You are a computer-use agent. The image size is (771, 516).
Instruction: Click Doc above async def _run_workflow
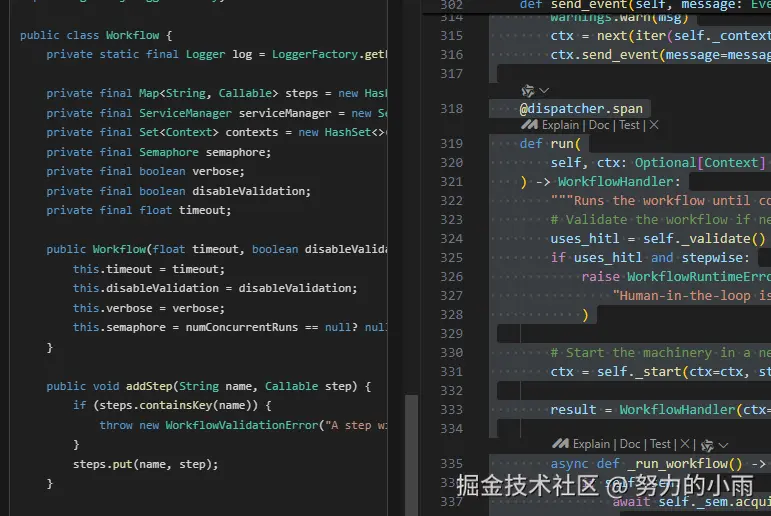(x=630, y=444)
